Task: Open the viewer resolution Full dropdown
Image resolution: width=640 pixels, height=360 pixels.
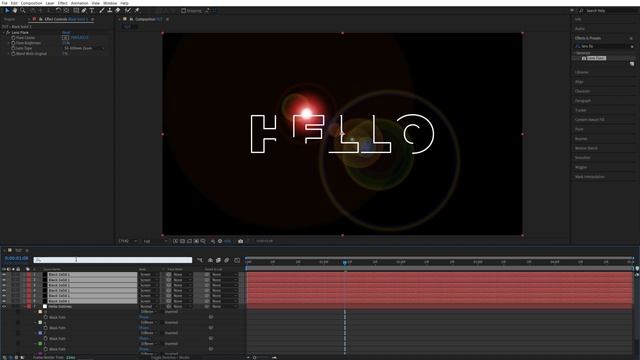Action: coord(155,241)
